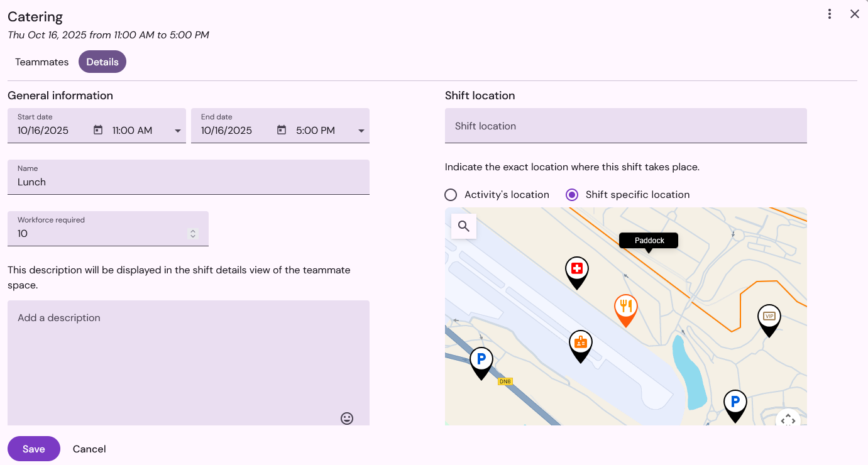Image resolution: width=868 pixels, height=465 pixels.
Task: Choose Activity's location radio option
Action: click(x=451, y=195)
